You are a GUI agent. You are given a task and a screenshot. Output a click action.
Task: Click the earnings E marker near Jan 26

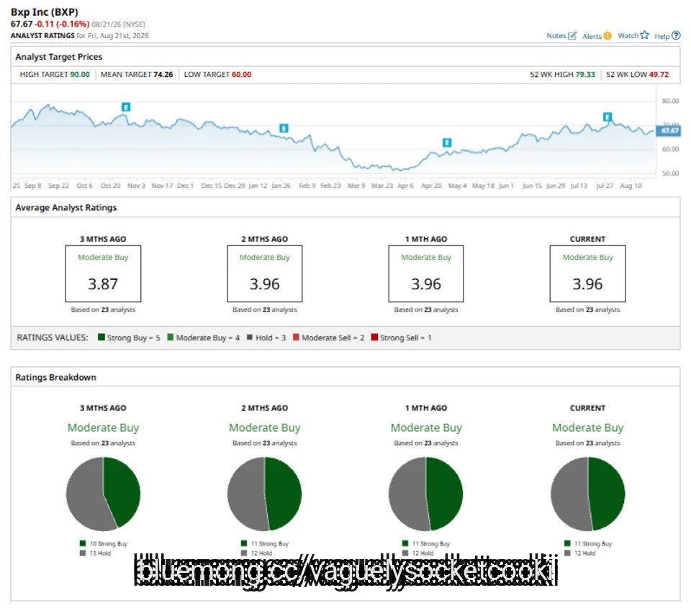(284, 128)
